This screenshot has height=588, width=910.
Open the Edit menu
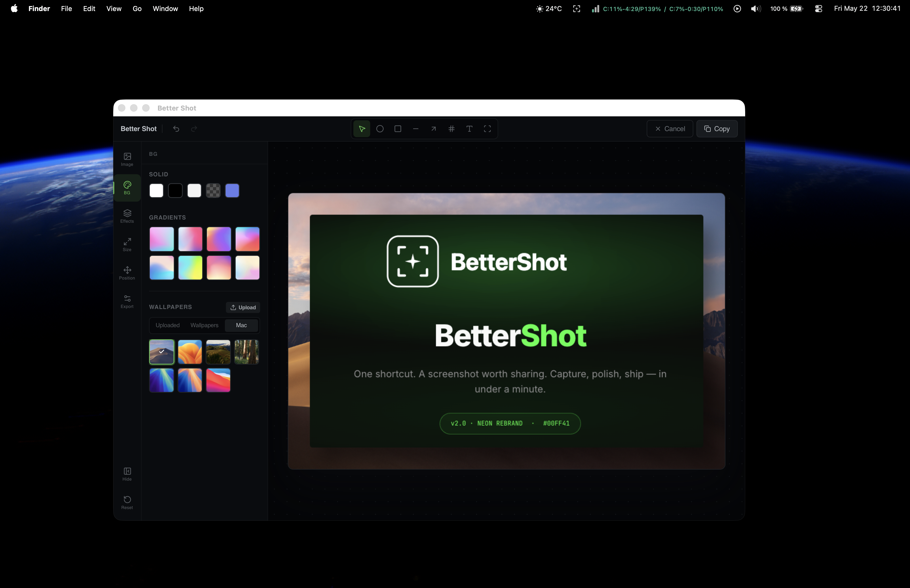[89, 8]
